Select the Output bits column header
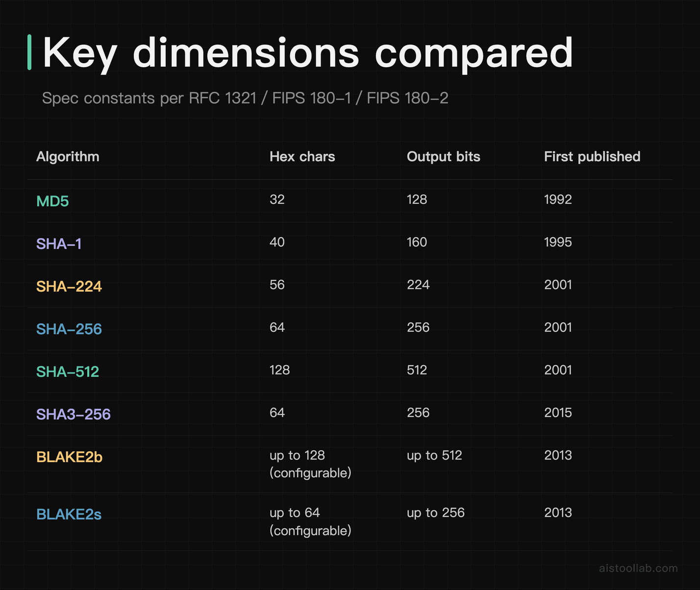 click(444, 157)
